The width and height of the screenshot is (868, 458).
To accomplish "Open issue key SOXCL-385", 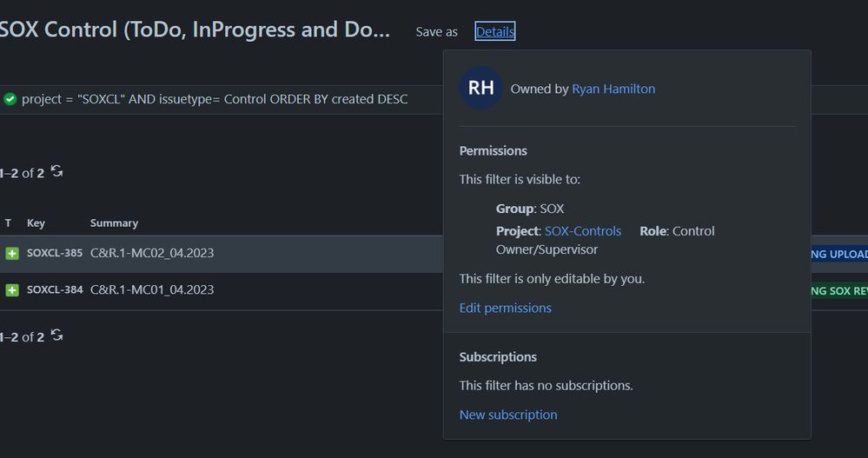I will (54, 253).
